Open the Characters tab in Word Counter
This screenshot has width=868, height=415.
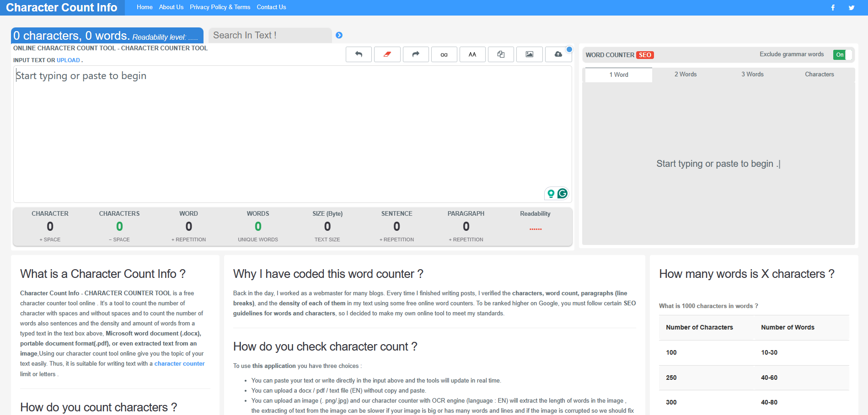[x=819, y=74]
